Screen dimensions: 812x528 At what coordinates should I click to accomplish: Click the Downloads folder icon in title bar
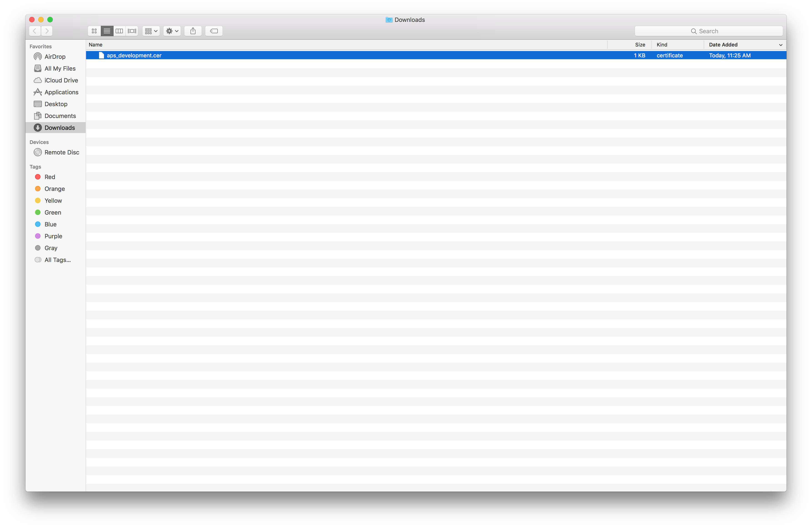[x=389, y=20]
